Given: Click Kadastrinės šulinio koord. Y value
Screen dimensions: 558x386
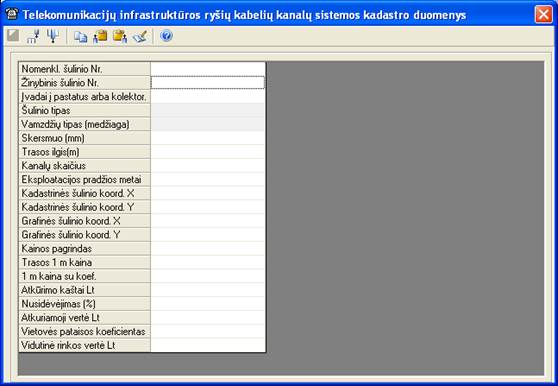Looking at the screenshot, I should 207,207.
